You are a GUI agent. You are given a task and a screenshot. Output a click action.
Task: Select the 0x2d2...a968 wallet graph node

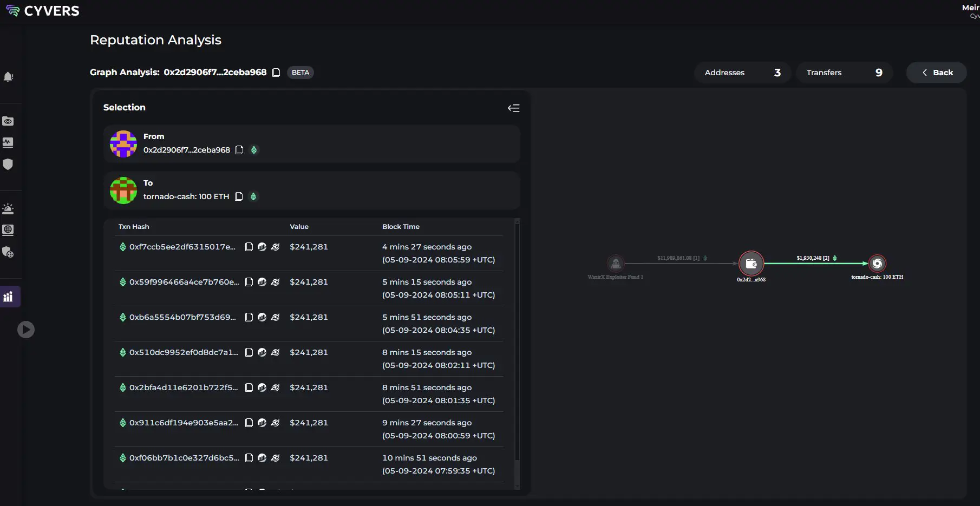[751, 264]
